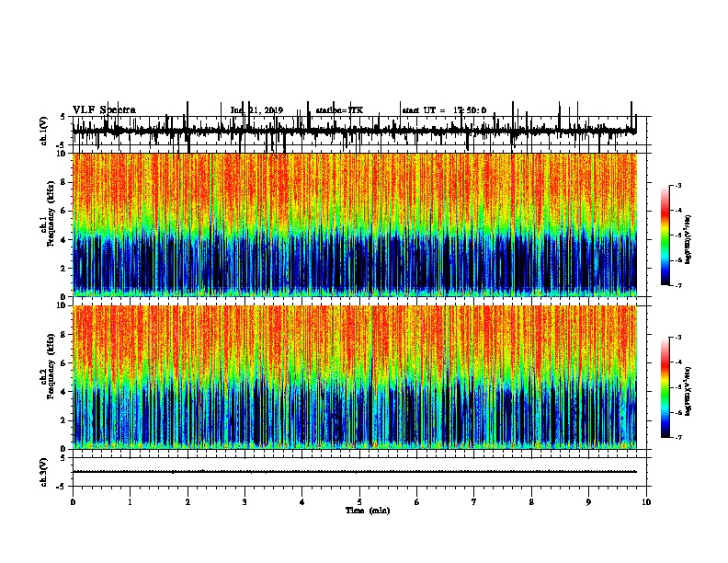Click the ch.1 spectrogram panel
The height and width of the screenshot is (563, 728).
coord(355,224)
